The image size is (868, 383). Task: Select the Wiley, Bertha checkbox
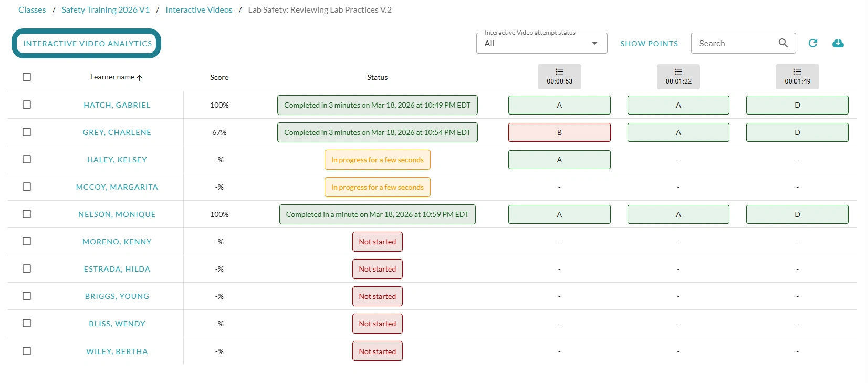pos(27,351)
